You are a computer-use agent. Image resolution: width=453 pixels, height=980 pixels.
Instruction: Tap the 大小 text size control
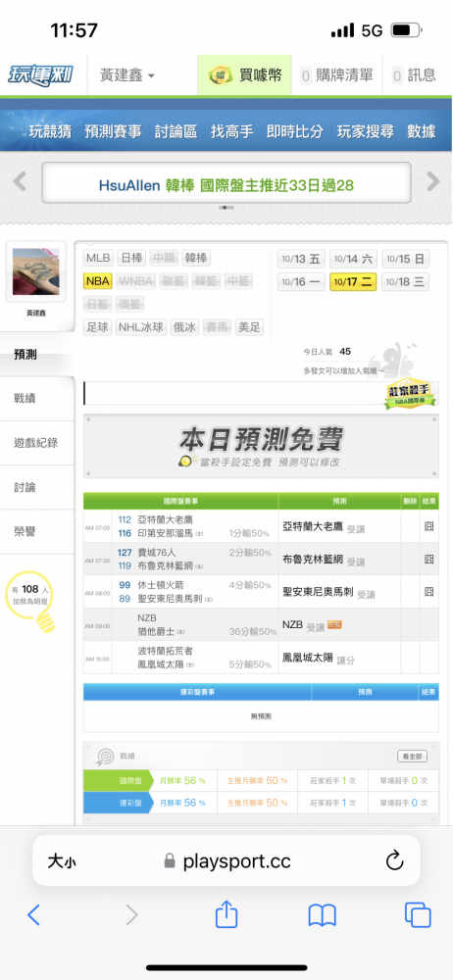(x=62, y=861)
